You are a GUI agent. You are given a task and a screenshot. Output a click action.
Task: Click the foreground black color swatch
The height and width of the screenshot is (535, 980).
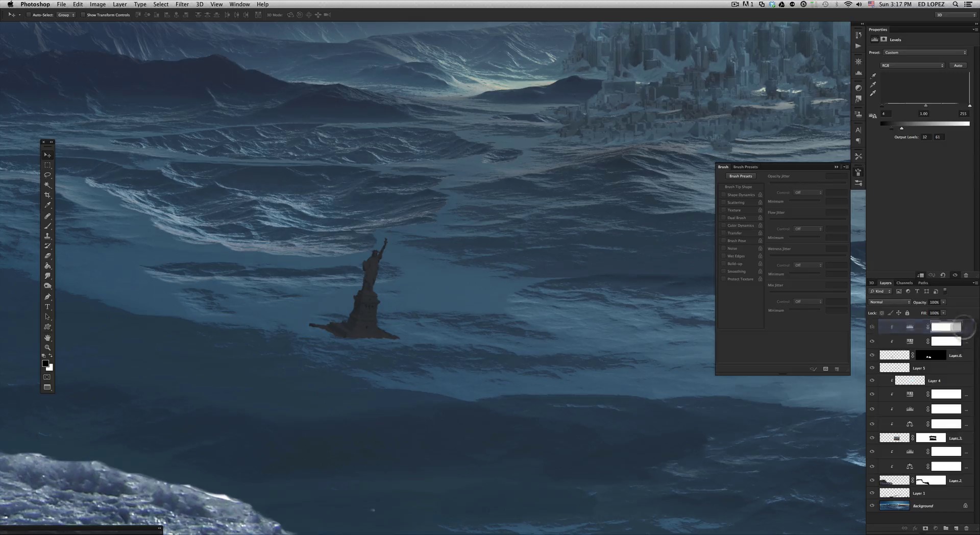point(45,363)
